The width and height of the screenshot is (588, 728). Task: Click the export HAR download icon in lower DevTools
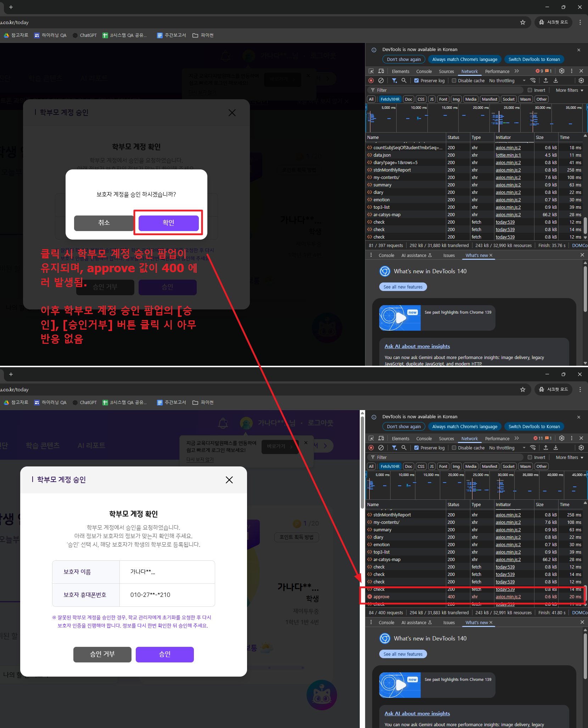point(556,448)
